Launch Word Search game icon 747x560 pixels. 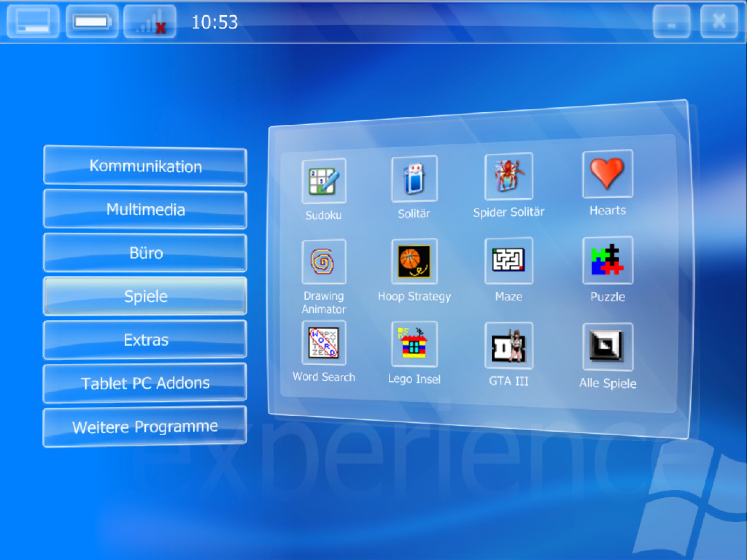(324, 343)
